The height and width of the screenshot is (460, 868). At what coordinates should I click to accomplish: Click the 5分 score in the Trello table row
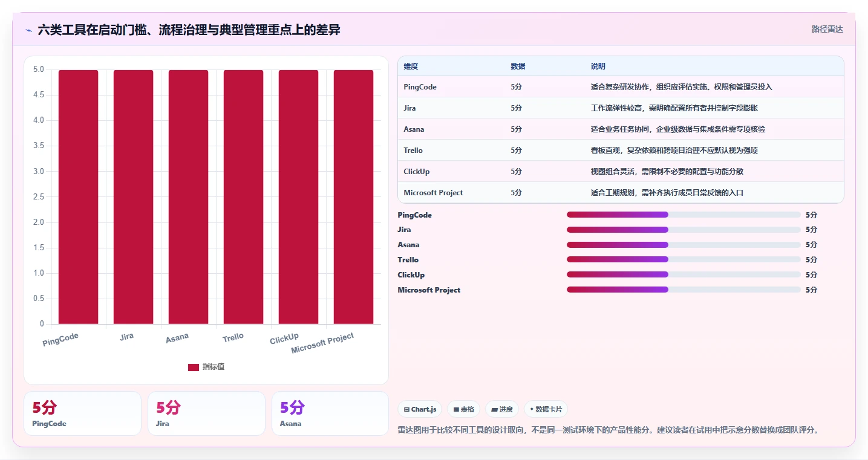tap(516, 151)
